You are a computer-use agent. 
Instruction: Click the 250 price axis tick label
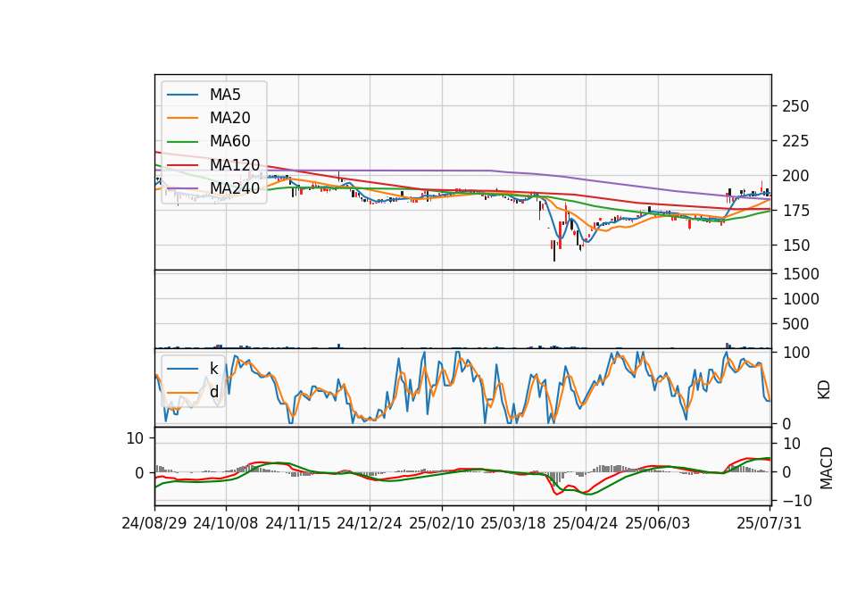point(795,106)
